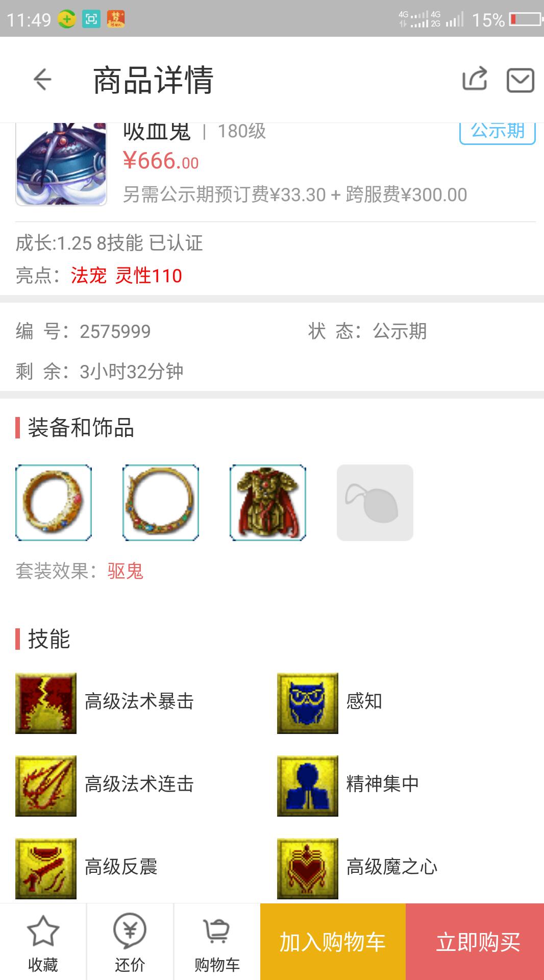This screenshot has width=544, height=980.
Task: Click 加入购物车 button
Action: [x=333, y=942]
